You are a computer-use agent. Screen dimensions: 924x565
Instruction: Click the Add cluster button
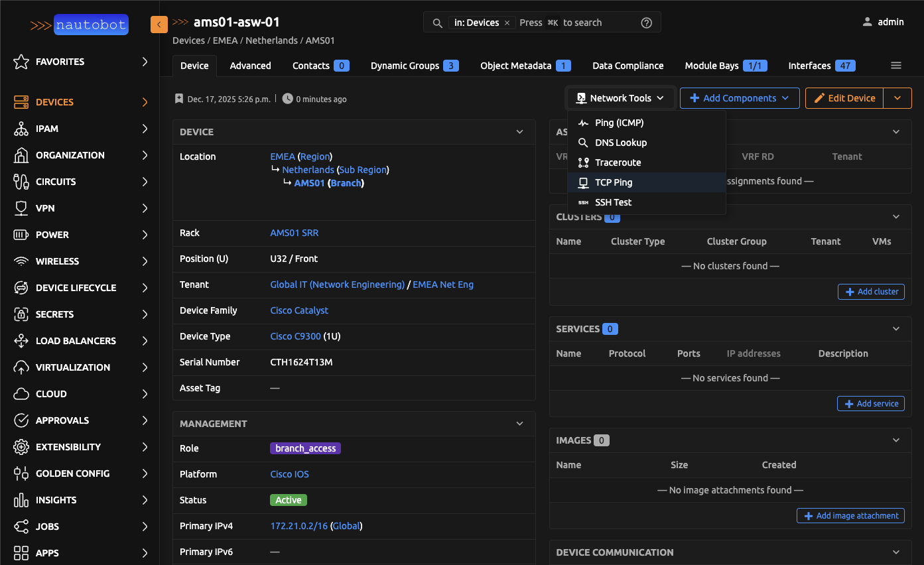[871, 292]
